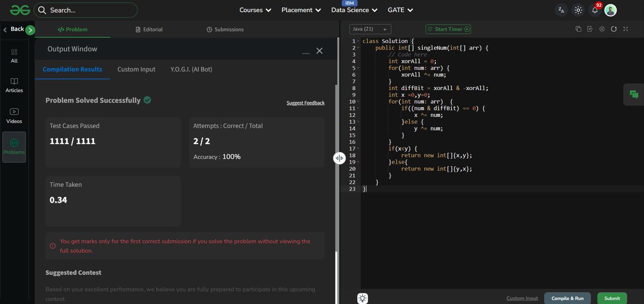
Task: Click the Start Timer button
Action: [x=448, y=29]
